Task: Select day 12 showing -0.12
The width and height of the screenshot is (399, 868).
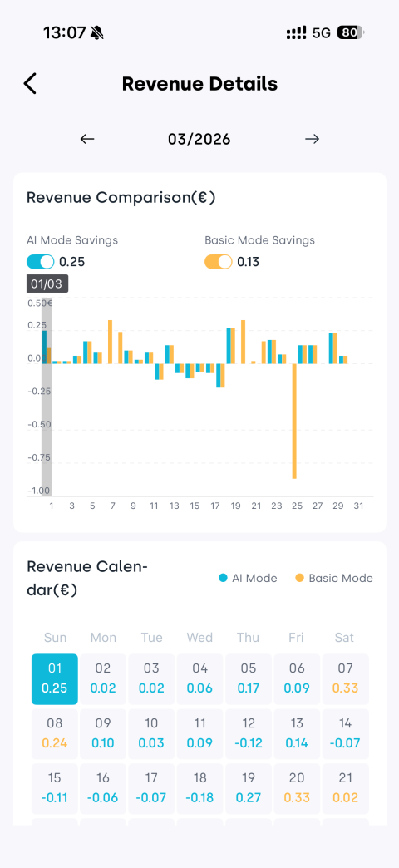Action: click(x=249, y=733)
